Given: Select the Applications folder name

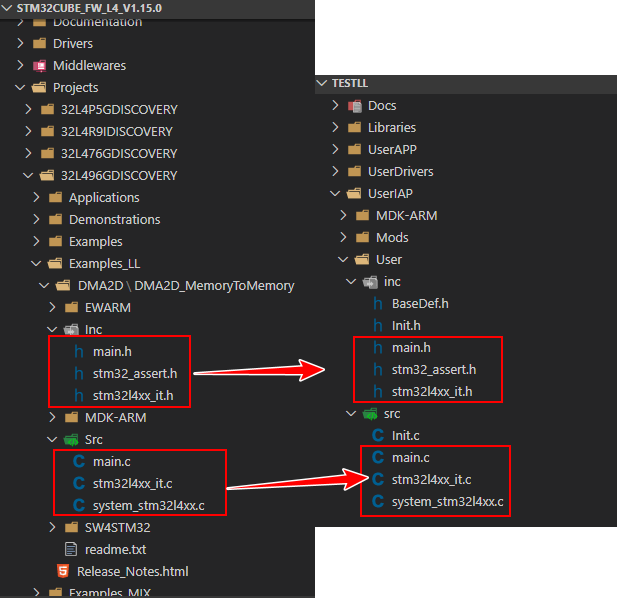Looking at the screenshot, I should (x=104, y=197).
